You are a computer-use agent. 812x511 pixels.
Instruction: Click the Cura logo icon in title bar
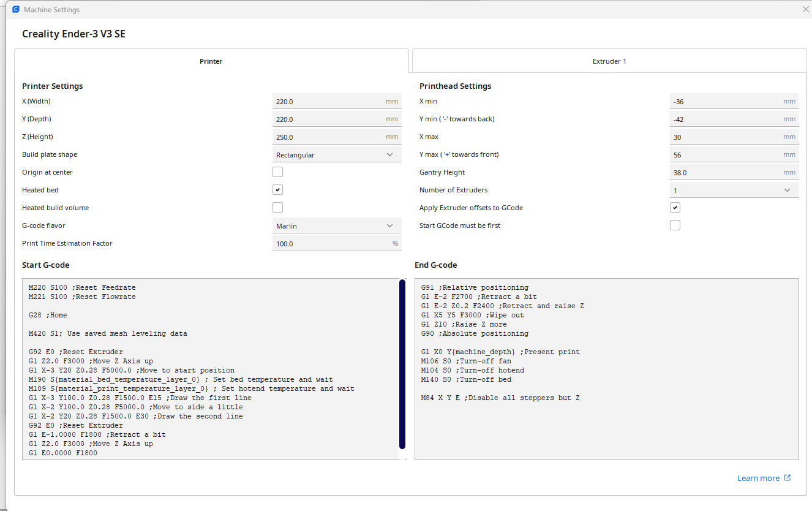pos(16,9)
